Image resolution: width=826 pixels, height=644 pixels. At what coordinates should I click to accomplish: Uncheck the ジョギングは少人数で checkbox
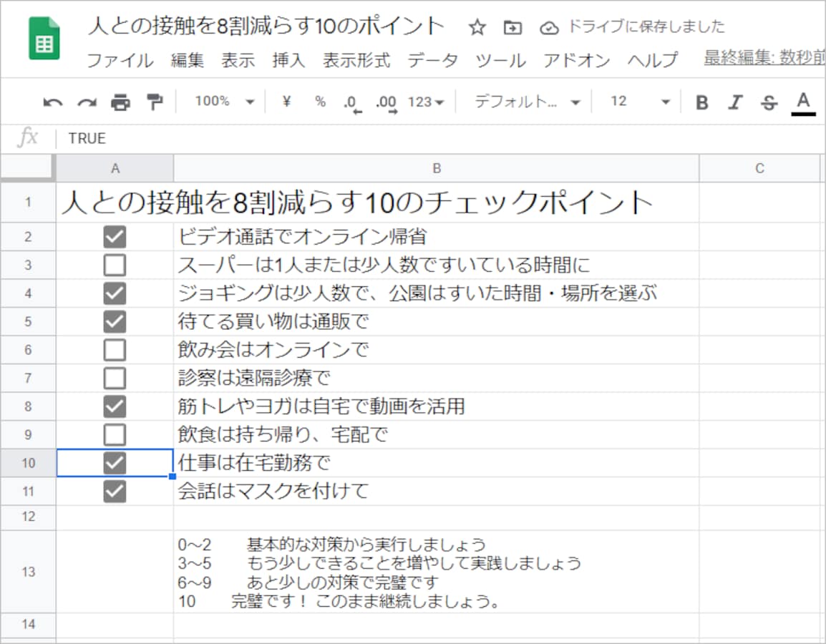click(x=115, y=293)
